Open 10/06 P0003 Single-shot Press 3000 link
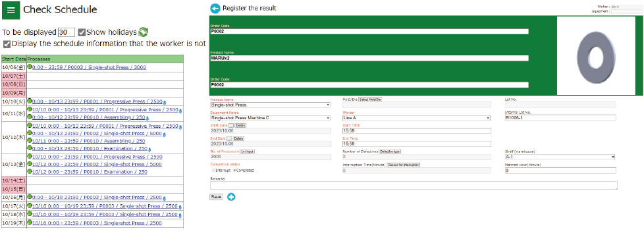 point(89,67)
